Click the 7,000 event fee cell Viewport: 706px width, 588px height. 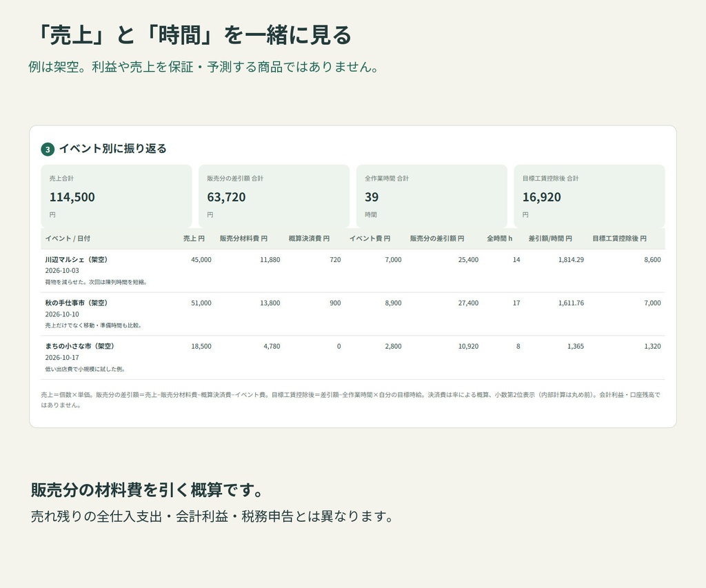tap(393, 260)
